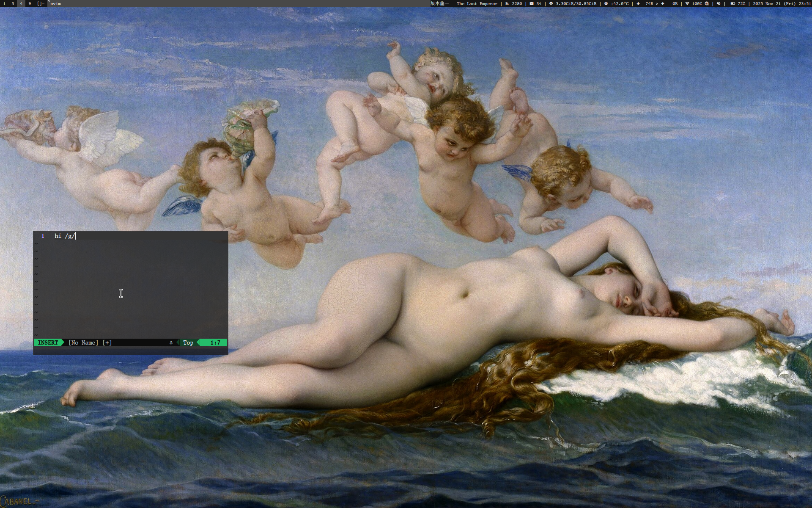The width and height of the screenshot is (812, 508).
Task: Click the network download arrow icon
Action: [638, 3]
